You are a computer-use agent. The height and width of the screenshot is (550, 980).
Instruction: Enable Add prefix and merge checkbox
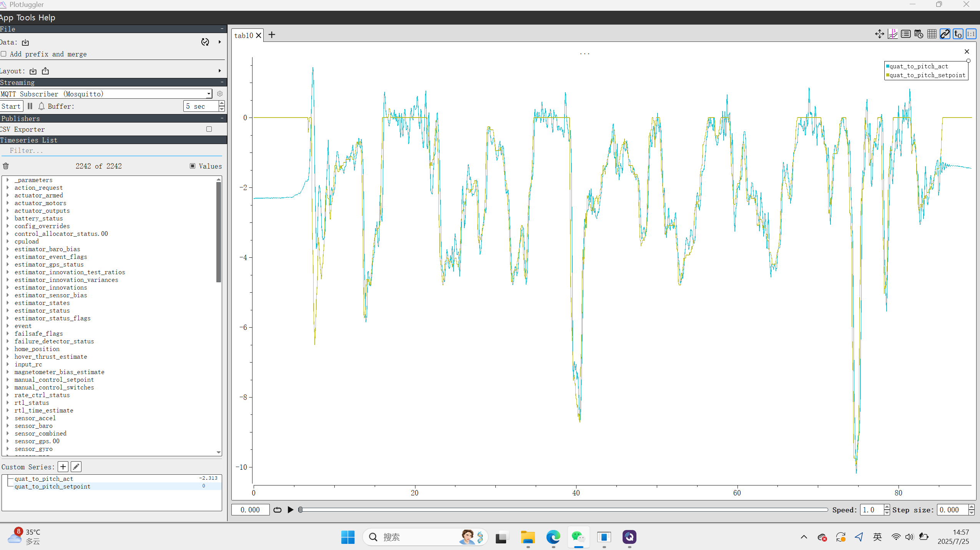pos(3,54)
